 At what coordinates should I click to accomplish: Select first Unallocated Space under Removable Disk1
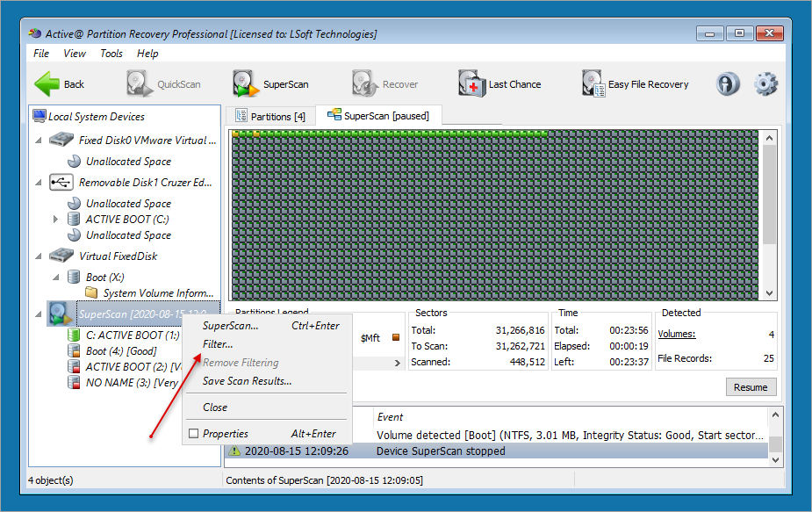128,204
